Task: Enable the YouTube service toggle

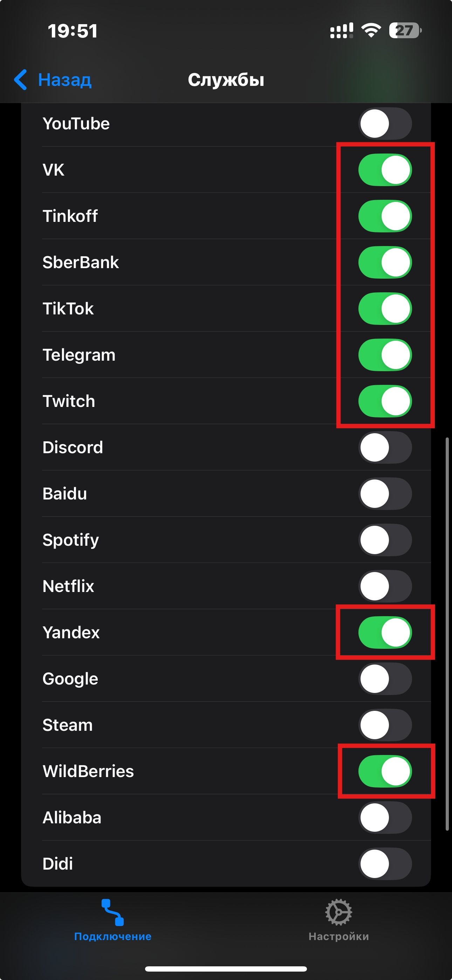Action: pyautogui.click(x=385, y=124)
